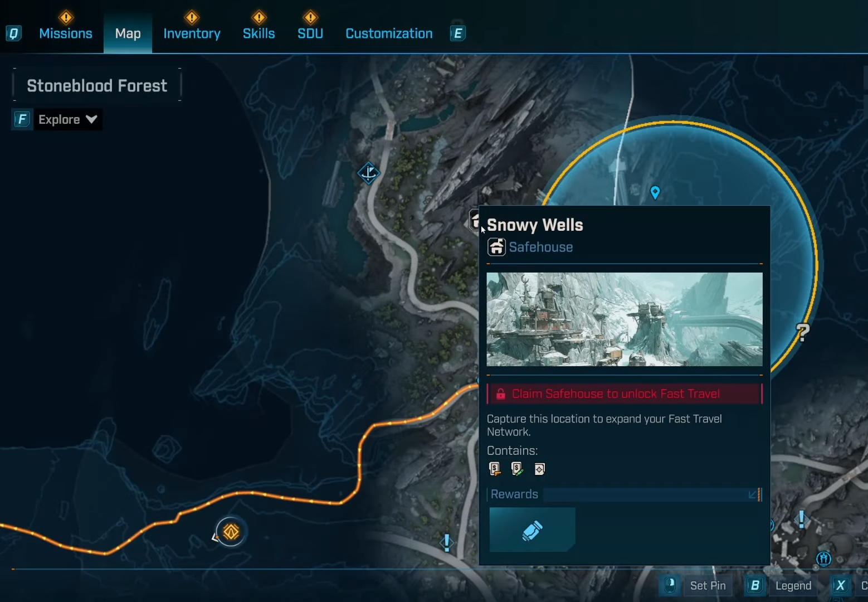Click the gateway marker icon on the town
The height and width of the screenshot is (602, 868).
(x=823, y=558)
